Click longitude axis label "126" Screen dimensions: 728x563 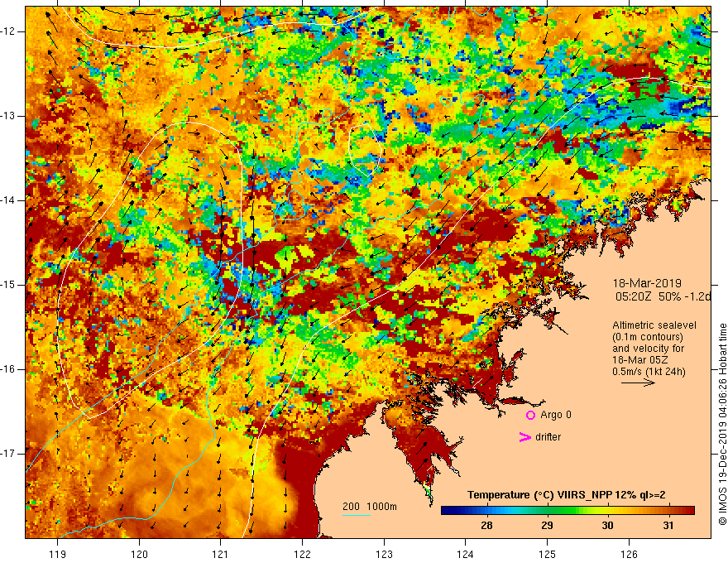[629, 554]
